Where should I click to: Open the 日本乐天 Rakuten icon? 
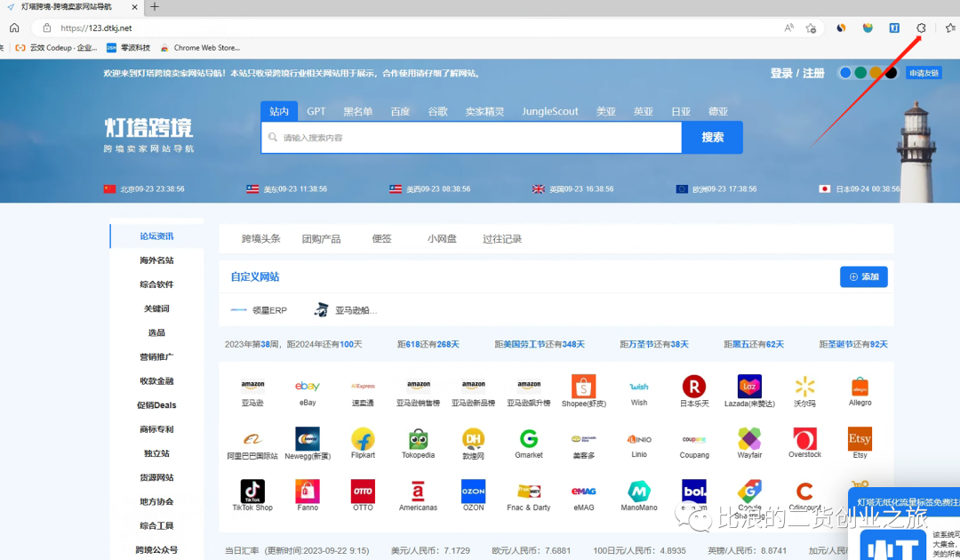pos(693,386)
